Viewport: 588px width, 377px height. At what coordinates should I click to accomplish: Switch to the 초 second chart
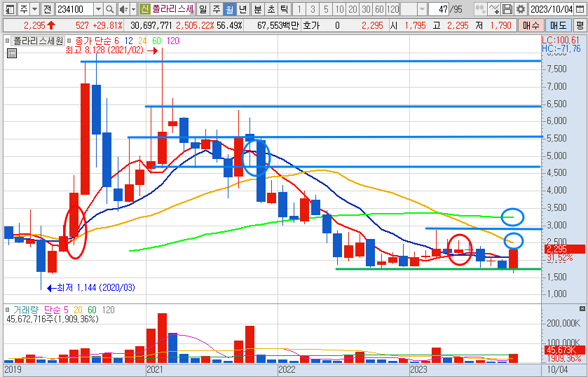(x=271, y=9)
